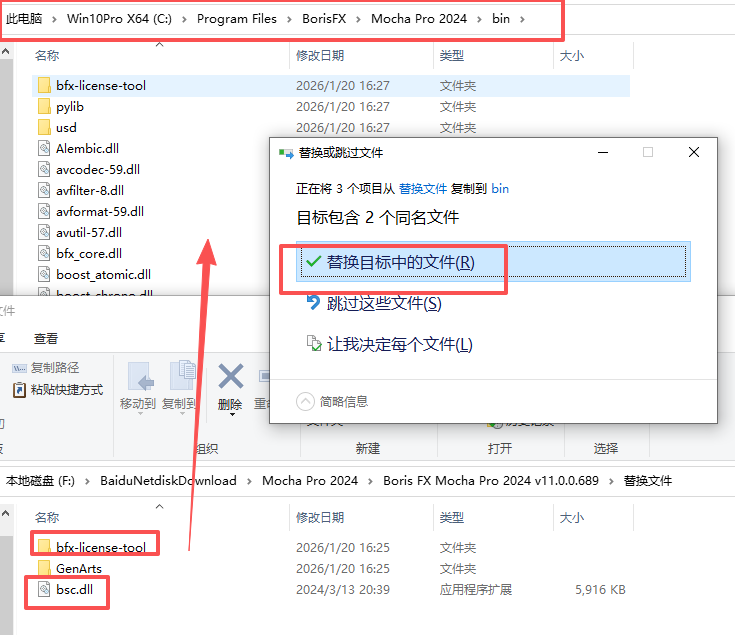
Task: Expand the chevron after Program Files breadcrumb
Action: [x=289, y=19]
